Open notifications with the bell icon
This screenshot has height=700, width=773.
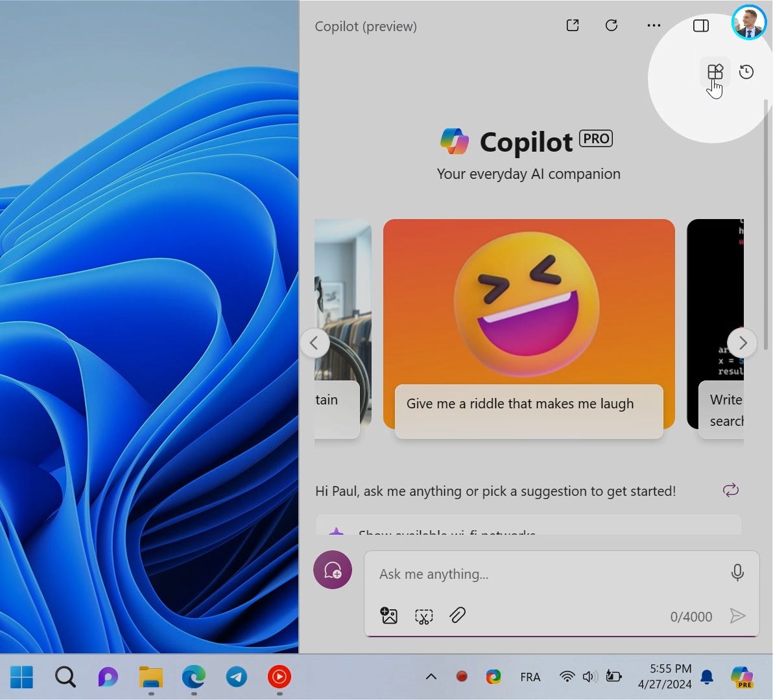[707, 677]
